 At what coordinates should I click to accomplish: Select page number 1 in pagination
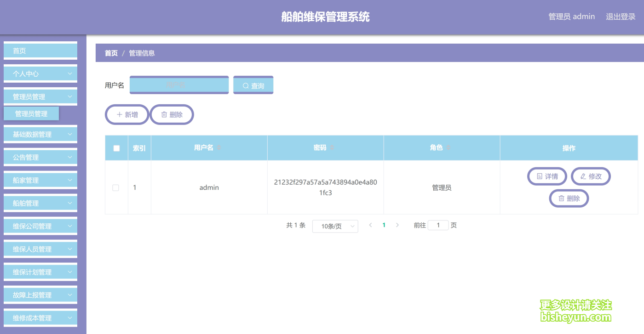(x=384, y=225)
